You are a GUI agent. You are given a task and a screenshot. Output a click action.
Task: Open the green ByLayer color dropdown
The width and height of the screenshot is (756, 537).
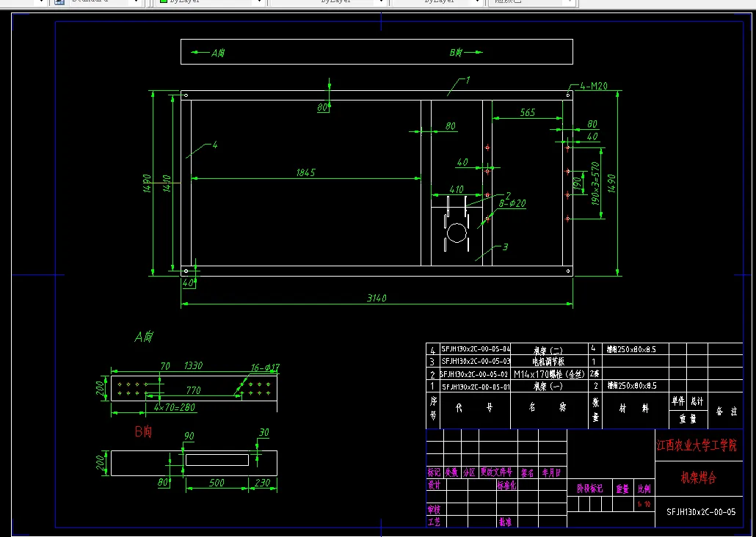[211, 2]
